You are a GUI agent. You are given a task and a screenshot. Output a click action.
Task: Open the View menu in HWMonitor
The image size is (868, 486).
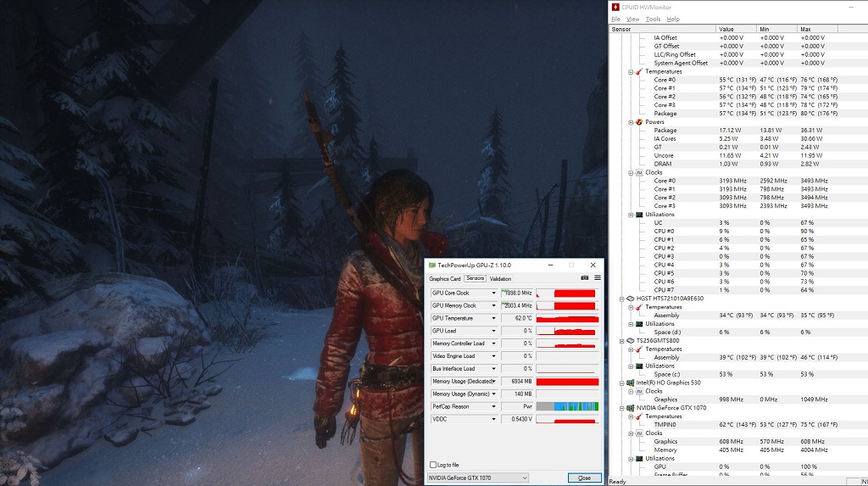click(x=632, y=19)
